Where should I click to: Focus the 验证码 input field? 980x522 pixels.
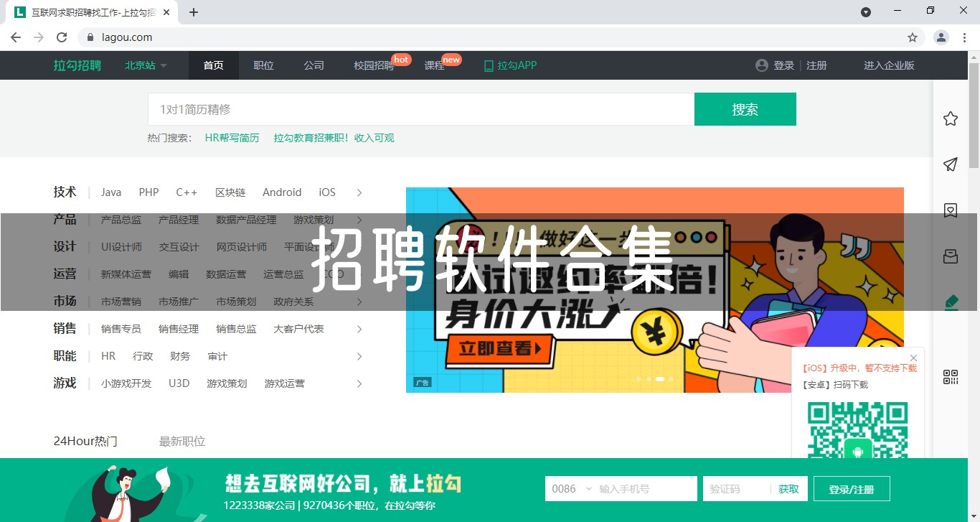(737, 489)
